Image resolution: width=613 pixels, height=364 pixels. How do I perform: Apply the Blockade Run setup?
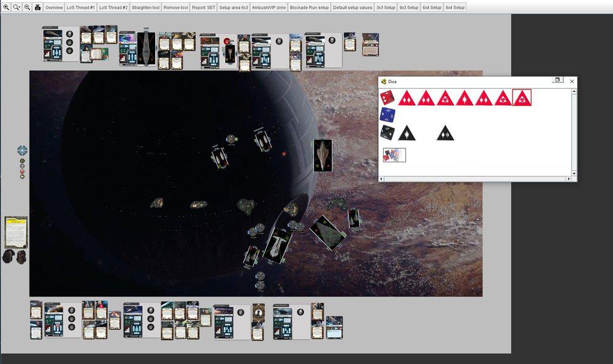pyautogui.click(x=310, y=7)
